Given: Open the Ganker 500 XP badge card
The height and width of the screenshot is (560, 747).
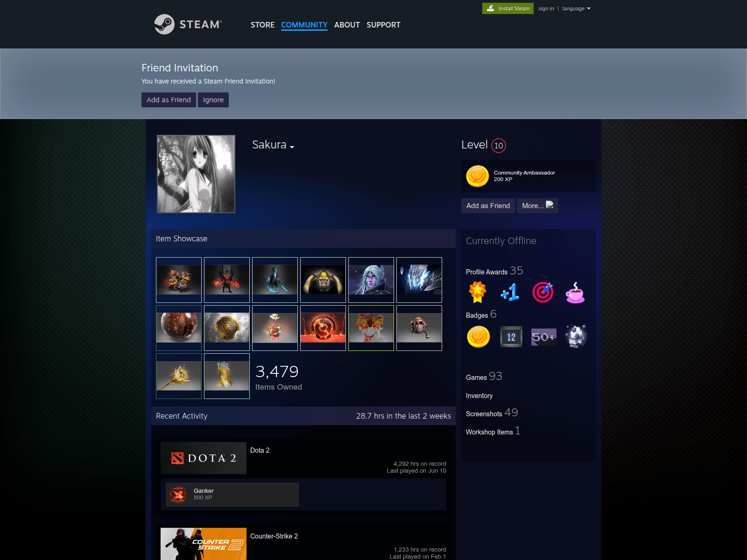Looking at the screenshot, I should point(232,494).
